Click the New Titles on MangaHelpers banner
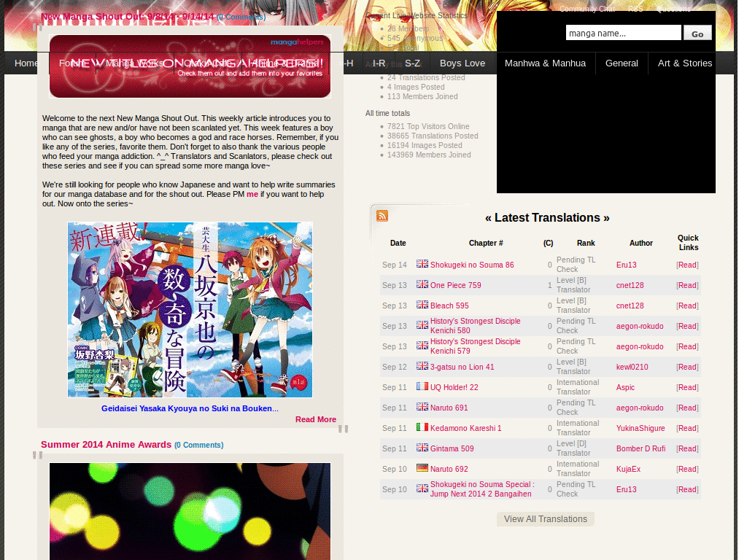The width and height of the screenshot is (747, 560). [190, 66]
